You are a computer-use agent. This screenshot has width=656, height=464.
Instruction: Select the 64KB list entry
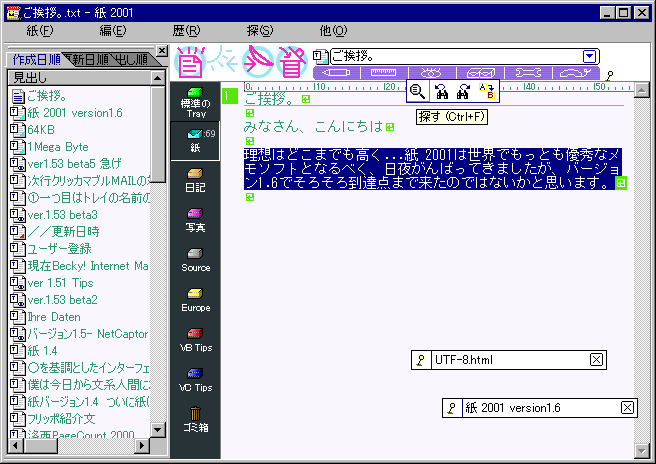79,130
